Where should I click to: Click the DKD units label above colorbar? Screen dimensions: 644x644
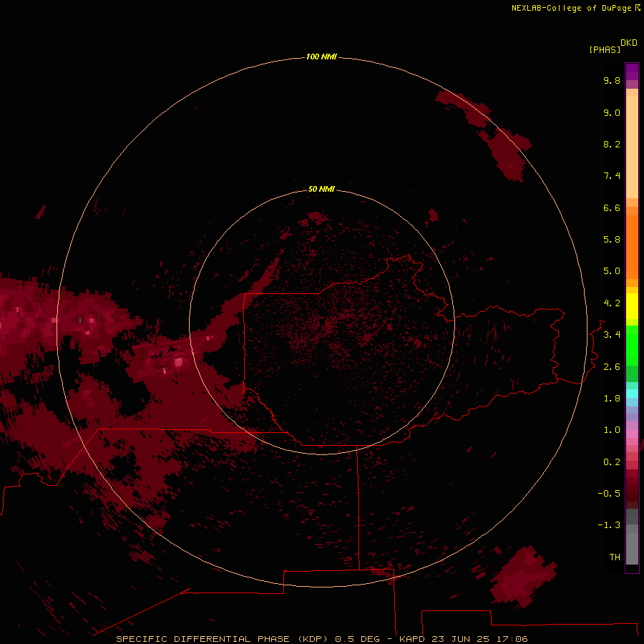point(628,43)
